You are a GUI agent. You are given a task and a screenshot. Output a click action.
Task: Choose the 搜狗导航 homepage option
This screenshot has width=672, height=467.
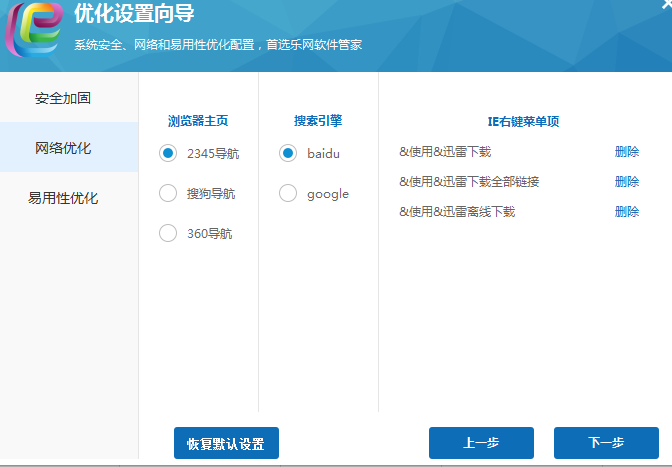[x=168, y=194]
